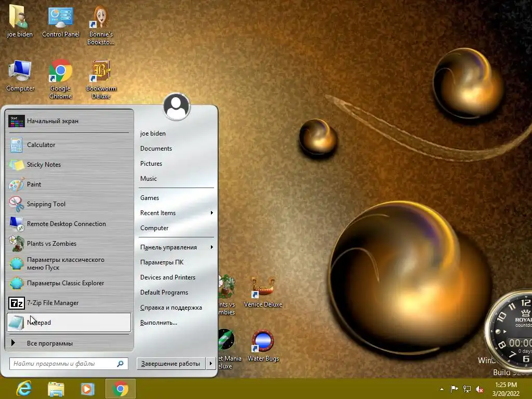Expand Все программы list
532x399 pixels.
[x=69, y=343]
